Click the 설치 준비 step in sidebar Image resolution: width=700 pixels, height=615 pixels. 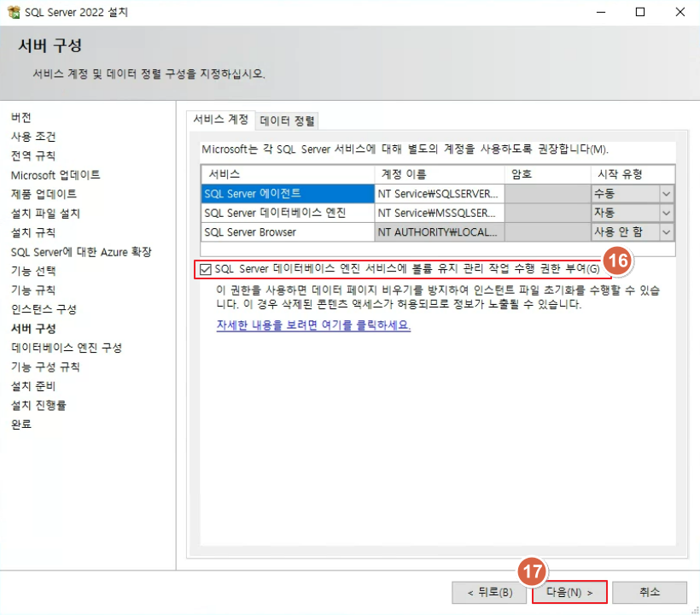33,386
